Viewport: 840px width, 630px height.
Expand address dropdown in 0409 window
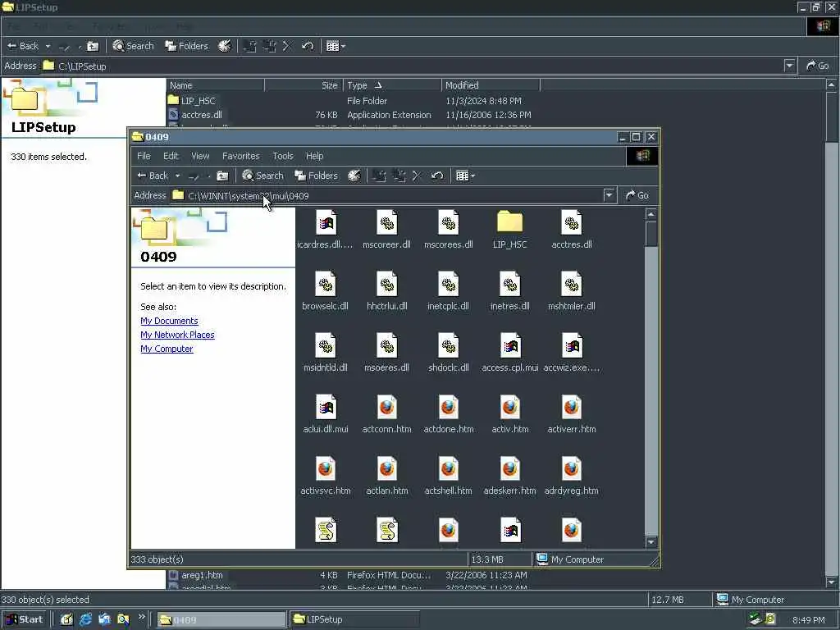pyautogui.click(x=609, y=195)
